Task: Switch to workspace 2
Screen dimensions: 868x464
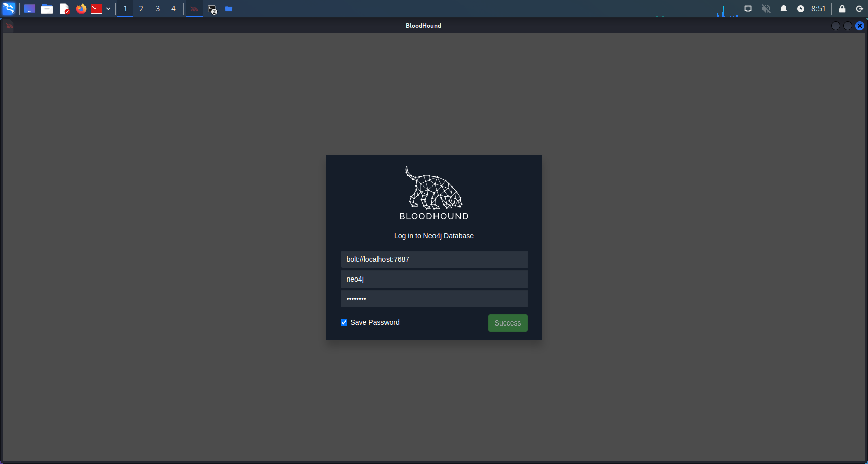Action: [x=141, y=9]
